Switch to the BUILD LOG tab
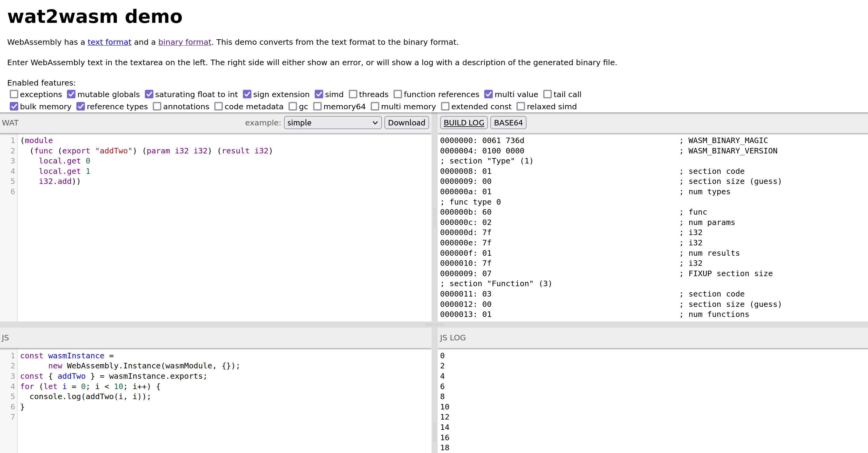 tap(464, 123)
